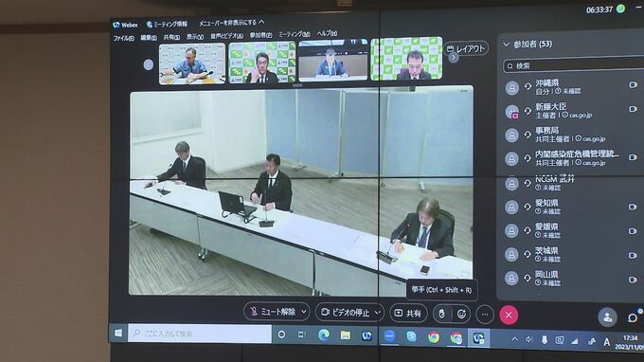The height and width of the screenshot is (362, 644).
Task: Open Microsoft Edge from the taskbar
Action: [x=324, y=335]
